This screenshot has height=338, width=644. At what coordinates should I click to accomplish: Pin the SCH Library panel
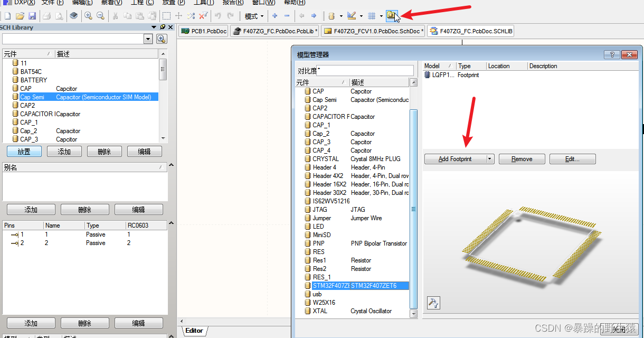tap(162, 27)
